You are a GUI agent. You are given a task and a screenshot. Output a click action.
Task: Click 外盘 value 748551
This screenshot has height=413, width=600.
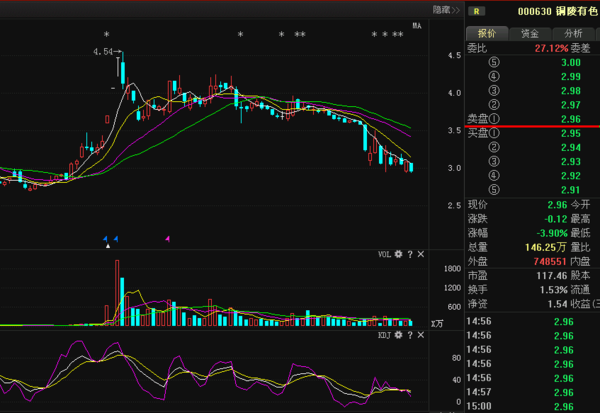point(550,261)
